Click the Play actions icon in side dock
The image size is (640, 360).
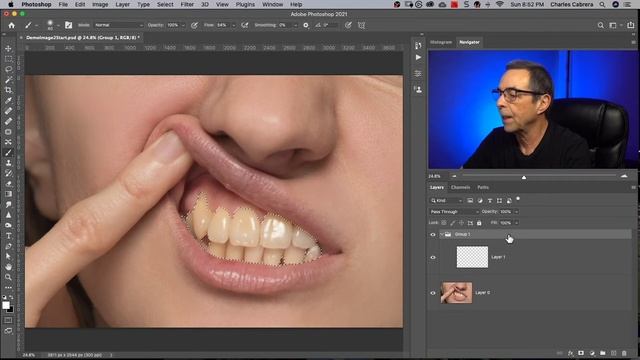click(418, 58)
